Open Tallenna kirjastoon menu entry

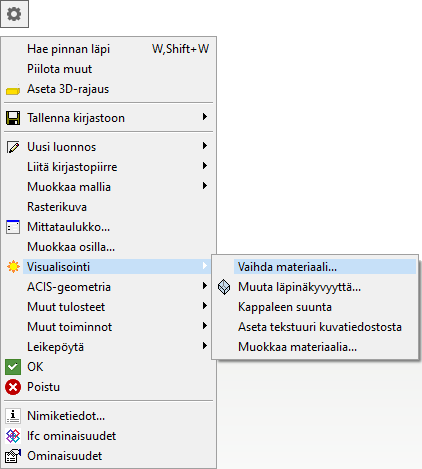point(108,118)
